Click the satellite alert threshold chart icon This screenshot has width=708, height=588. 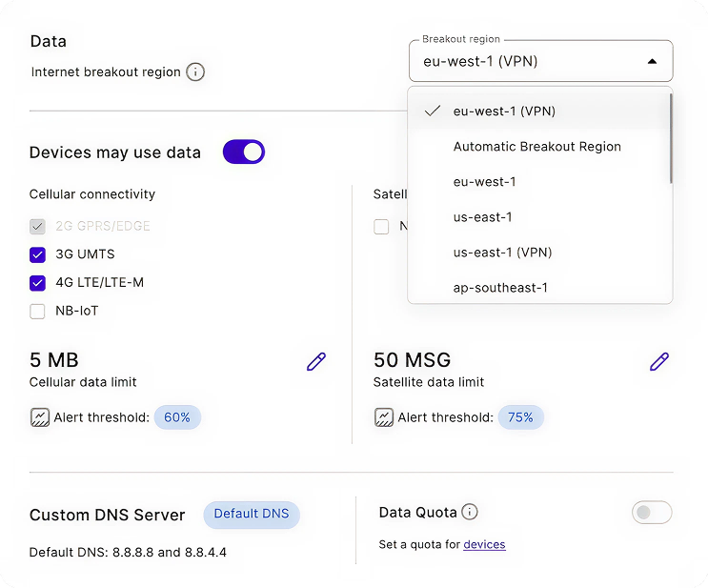[x=383, y=417]
